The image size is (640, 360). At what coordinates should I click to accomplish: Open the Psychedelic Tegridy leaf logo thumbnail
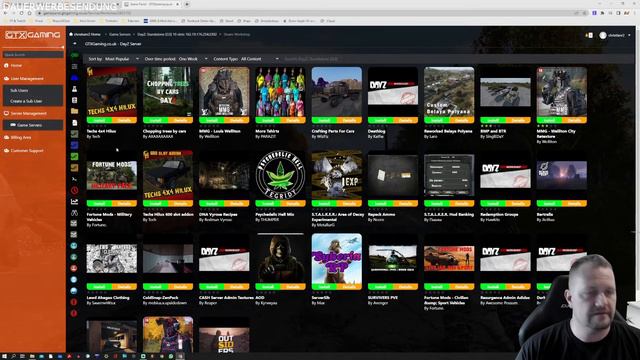pyautogui.click(x=280, y=176)
